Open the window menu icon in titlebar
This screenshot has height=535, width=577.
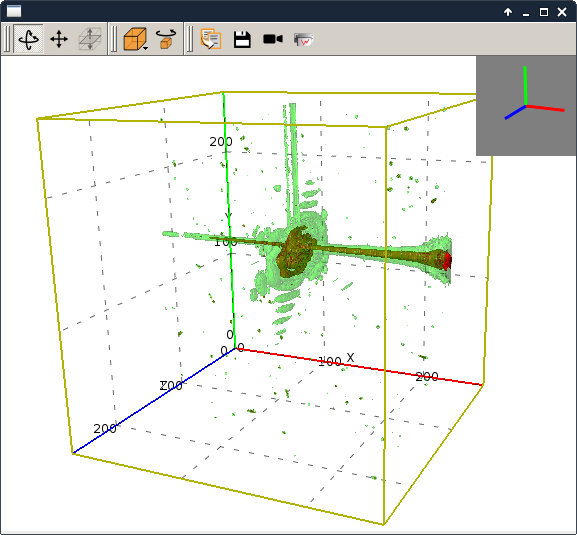pos(14,11)
